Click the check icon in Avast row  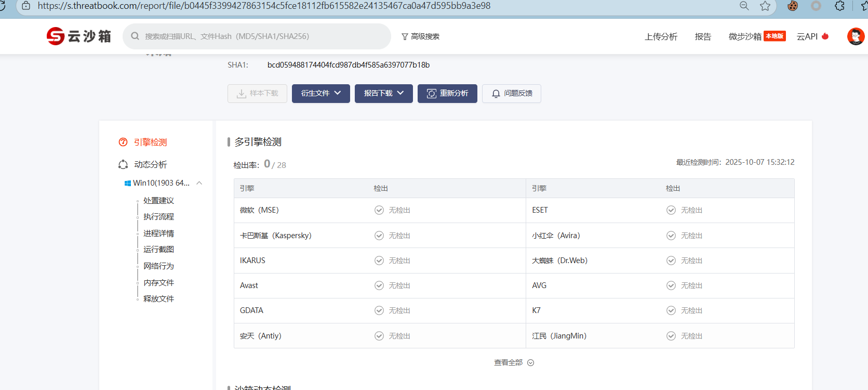[x=379, y=285]
